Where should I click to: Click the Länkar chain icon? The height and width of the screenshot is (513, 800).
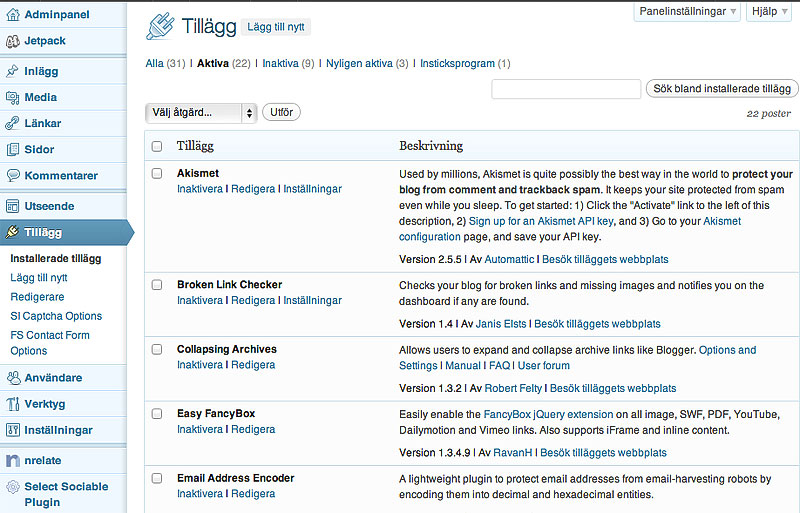click(12, 124)
